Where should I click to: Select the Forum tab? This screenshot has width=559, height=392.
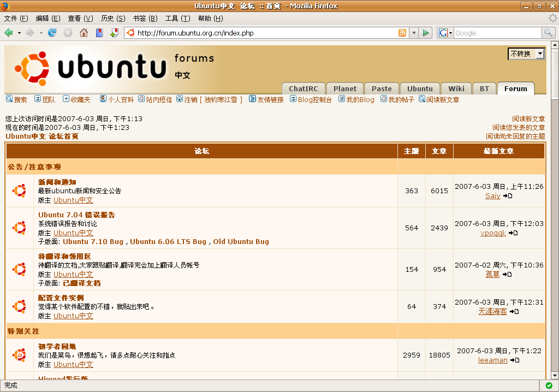click(515, 88)
